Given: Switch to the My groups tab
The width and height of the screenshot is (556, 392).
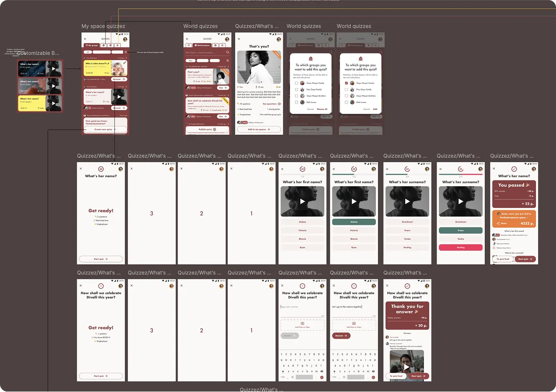Looking at the screenshot, I should coord(92,45).
